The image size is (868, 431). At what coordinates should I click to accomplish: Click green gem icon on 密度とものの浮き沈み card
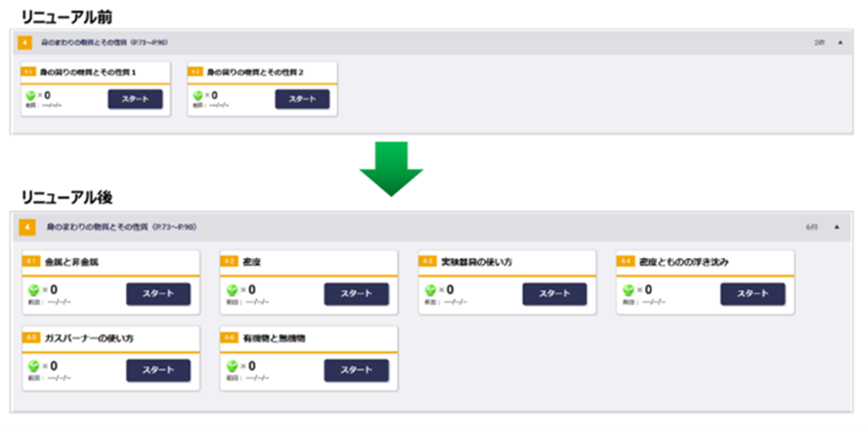coord(628,290)
